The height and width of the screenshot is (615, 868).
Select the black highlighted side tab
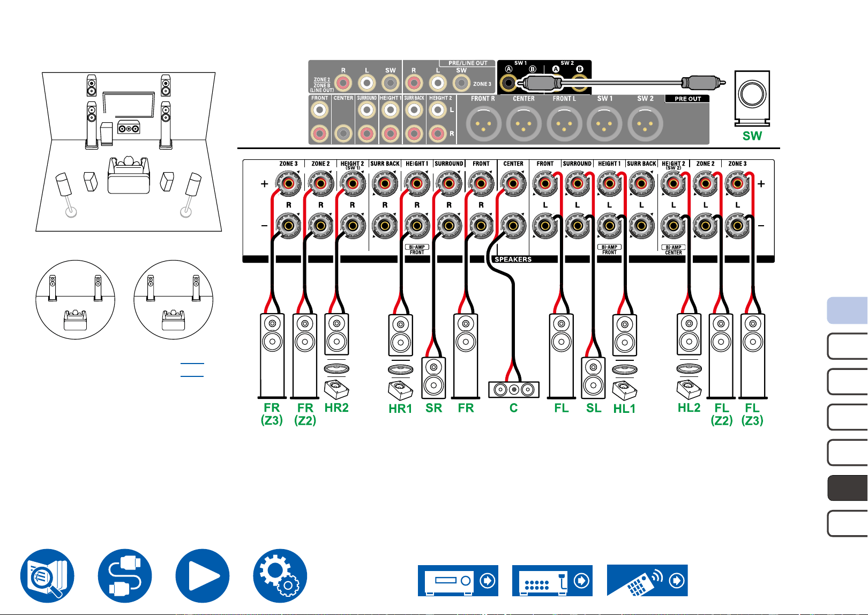(x=848, y=488)
